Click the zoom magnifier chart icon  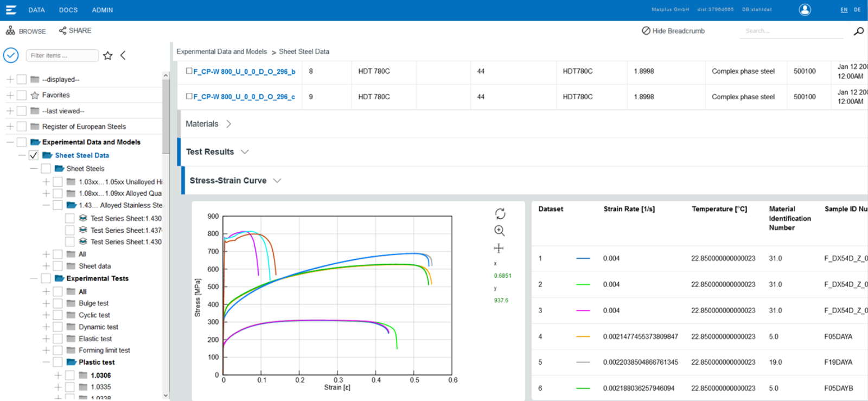point(499,231)
